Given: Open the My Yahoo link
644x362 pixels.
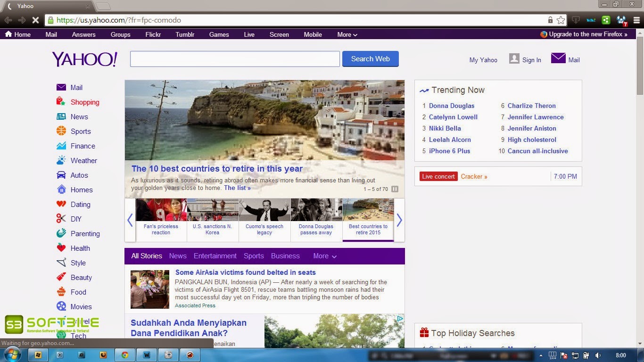Looking at the screenshot, I should click(483, 60).
